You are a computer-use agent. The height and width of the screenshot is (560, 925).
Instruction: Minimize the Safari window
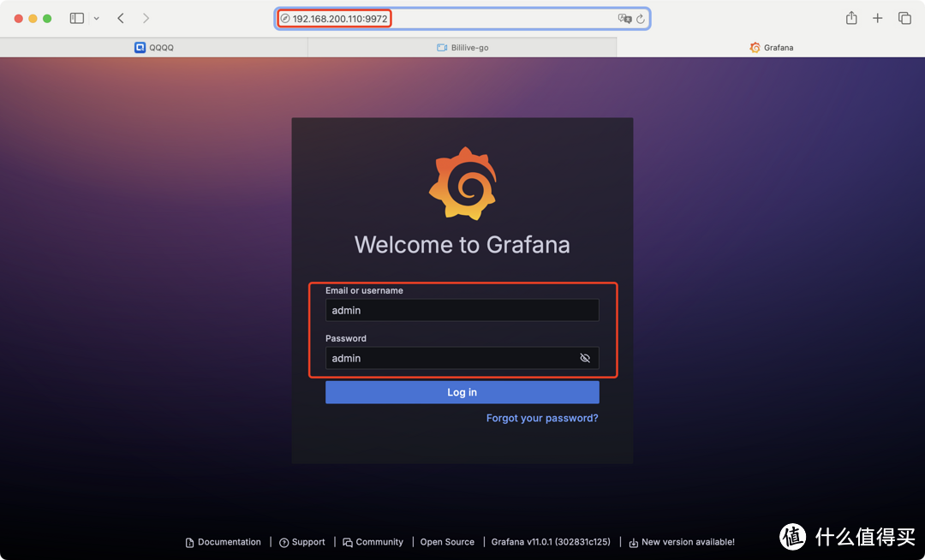tap(33, 19)
